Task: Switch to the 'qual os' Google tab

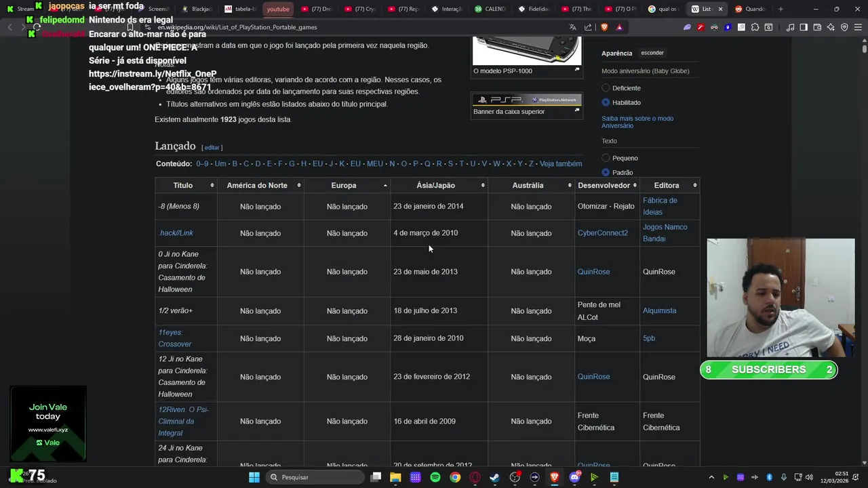Action: (x=663, y=9)
